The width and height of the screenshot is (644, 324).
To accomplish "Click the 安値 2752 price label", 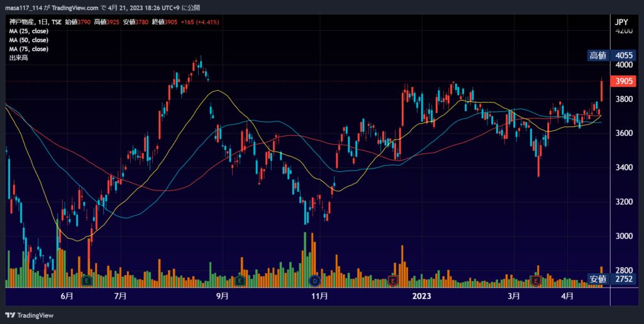I will 611,279.
